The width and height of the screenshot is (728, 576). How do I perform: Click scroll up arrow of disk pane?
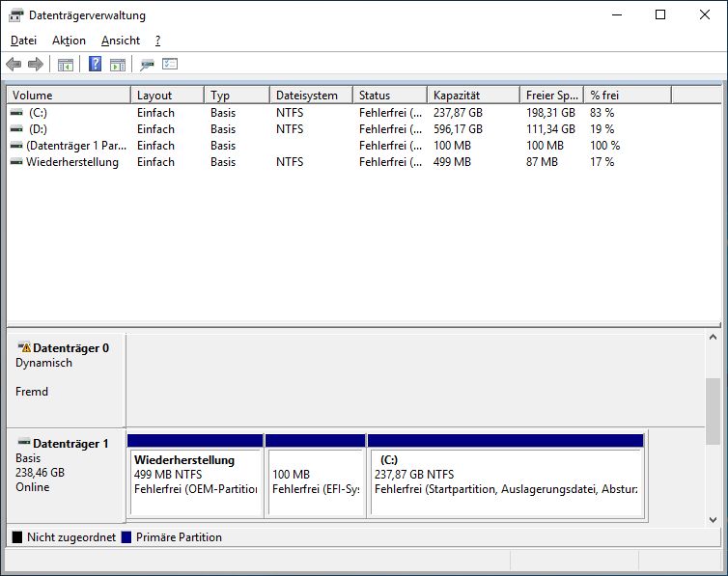click(x=713, y=337)
